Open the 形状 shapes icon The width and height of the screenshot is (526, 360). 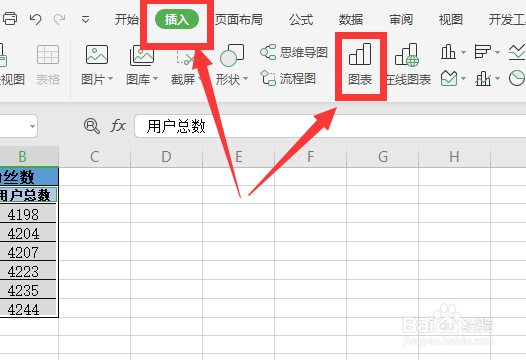tap(232, 55)
